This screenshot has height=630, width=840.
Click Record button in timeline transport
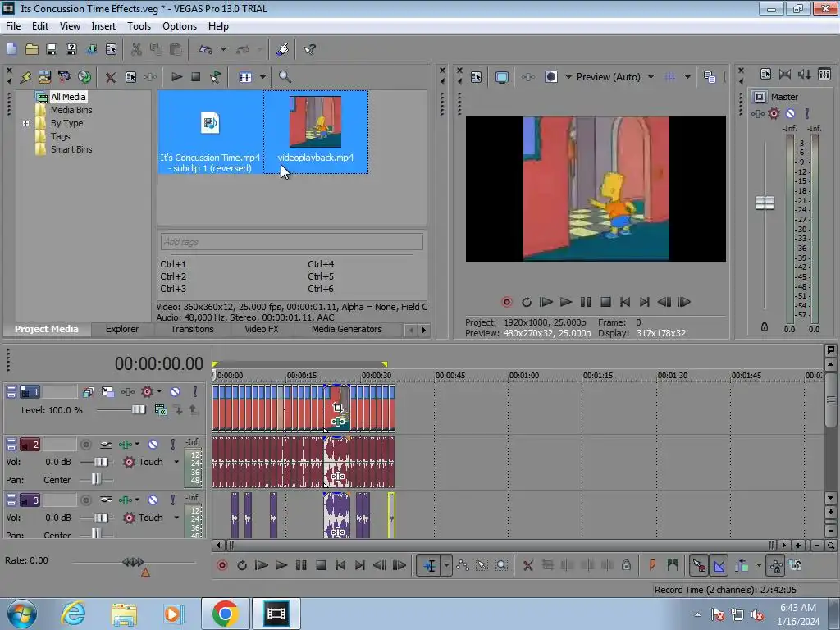[x=222, y=565]
